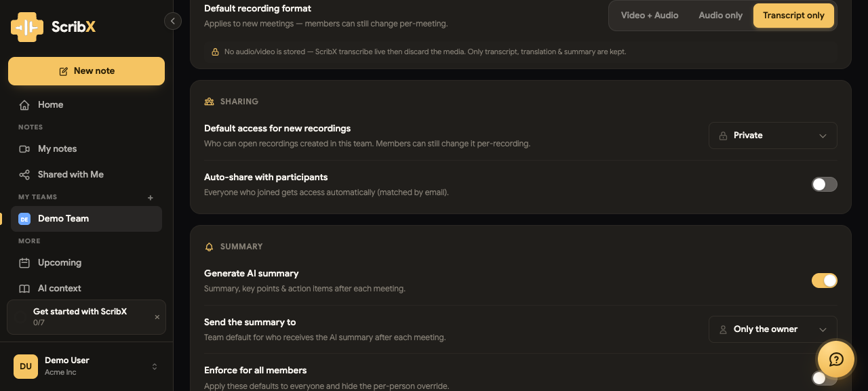
Task: Create a New note
Action: point(86,71)
